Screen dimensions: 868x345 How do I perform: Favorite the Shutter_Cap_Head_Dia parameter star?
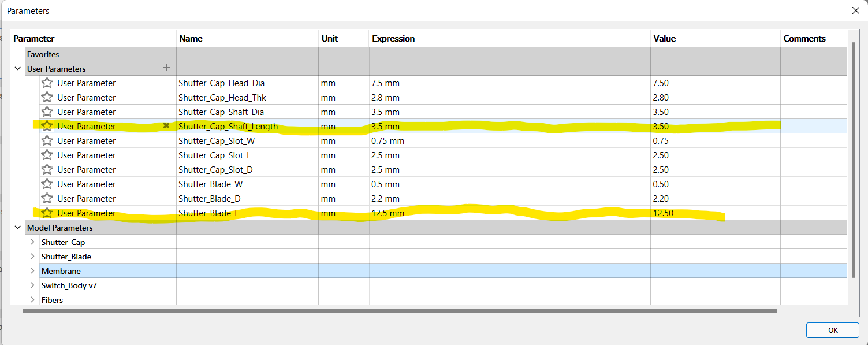[47, 83]
